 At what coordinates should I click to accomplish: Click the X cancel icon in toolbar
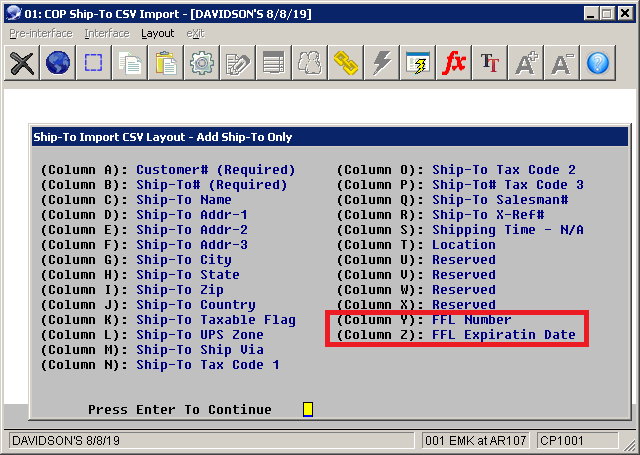[x=22, y=63]
